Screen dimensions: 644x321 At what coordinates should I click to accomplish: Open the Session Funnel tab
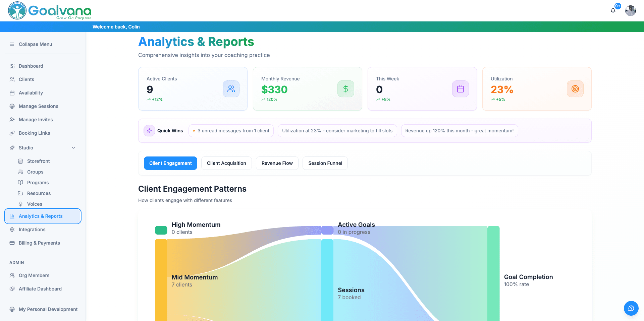pos(325,163)
